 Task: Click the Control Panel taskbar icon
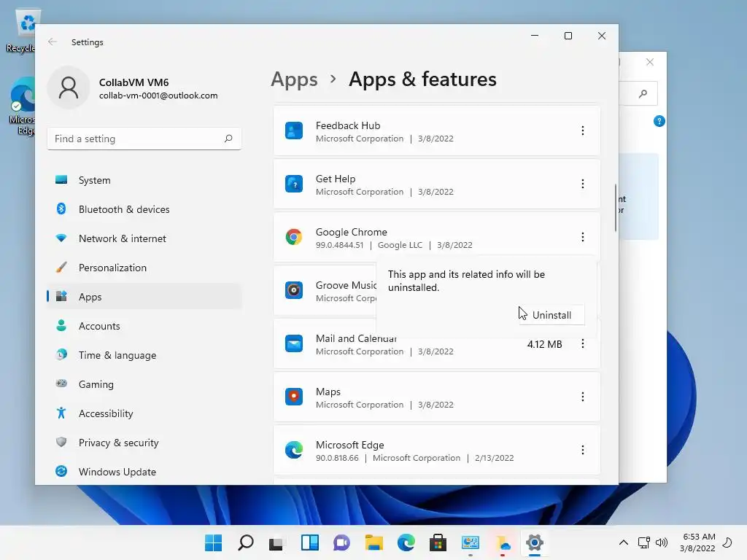click(471, 542)
